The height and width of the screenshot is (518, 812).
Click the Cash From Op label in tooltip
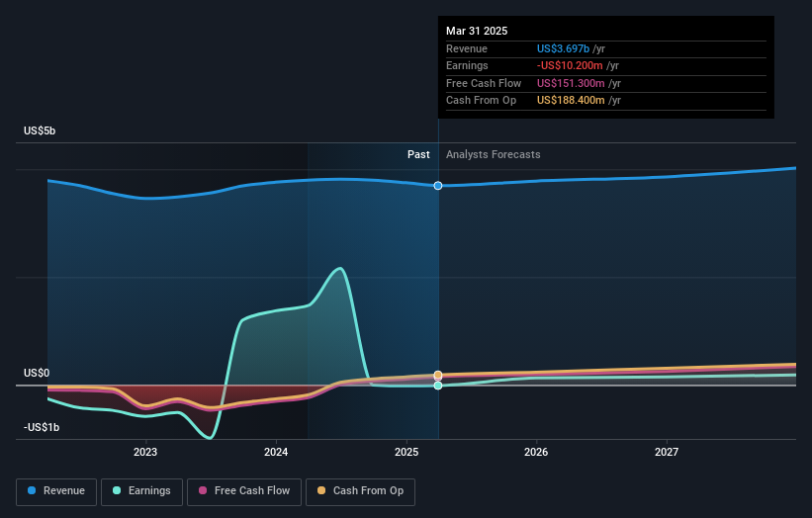coord(481,101)
